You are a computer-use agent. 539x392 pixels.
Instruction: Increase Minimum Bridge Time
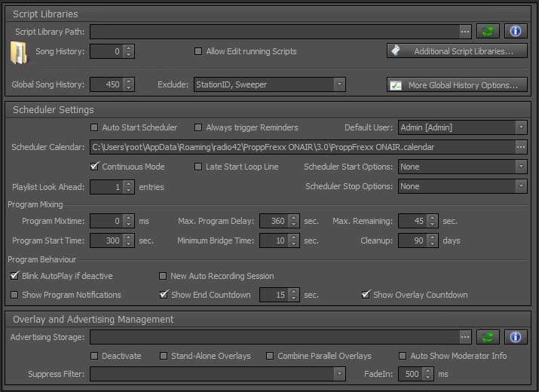pos(293,237)
